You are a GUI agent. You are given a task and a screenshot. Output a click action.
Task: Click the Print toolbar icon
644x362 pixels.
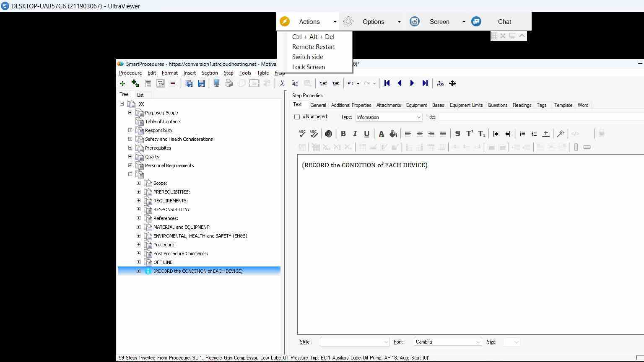pyautogui.click(x=229, y=83)
